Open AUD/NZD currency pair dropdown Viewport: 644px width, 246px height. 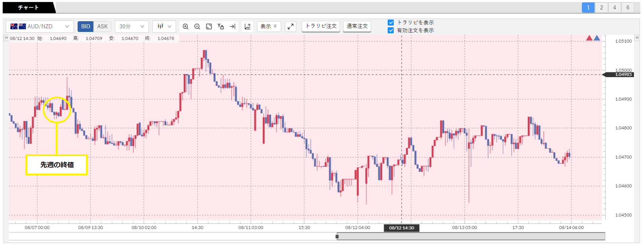tap(40, 26)
